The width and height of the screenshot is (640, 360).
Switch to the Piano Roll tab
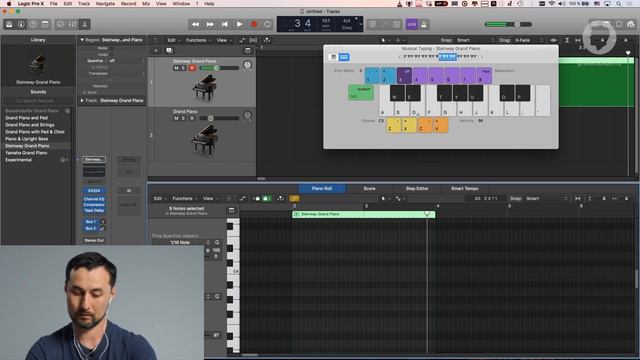322,189
